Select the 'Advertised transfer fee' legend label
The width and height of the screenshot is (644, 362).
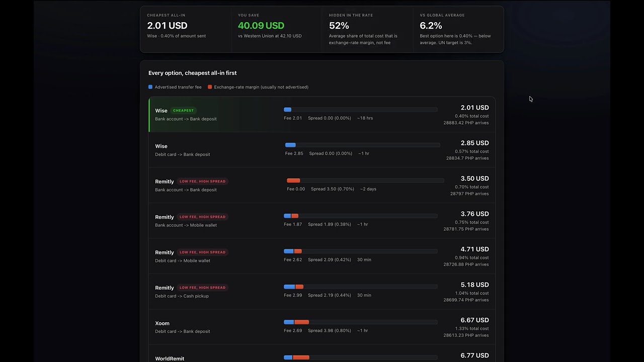178,87
